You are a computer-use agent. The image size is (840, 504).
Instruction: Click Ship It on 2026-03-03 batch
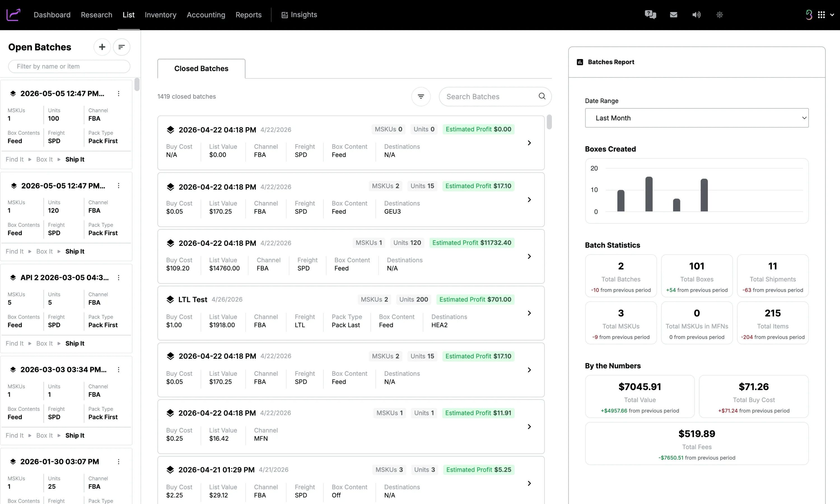coord(75,435)
